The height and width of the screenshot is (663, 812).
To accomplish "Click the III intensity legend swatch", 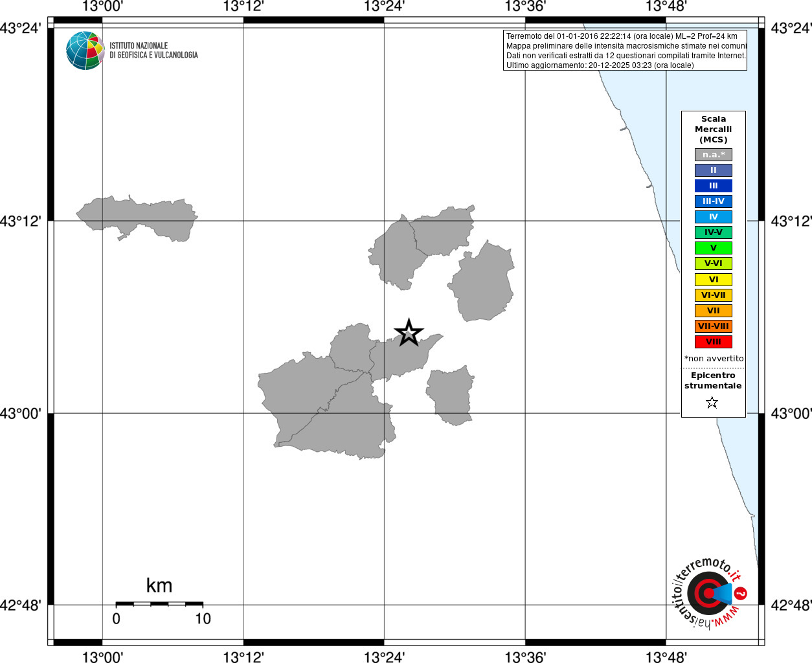I will click(x=714, y=186).
